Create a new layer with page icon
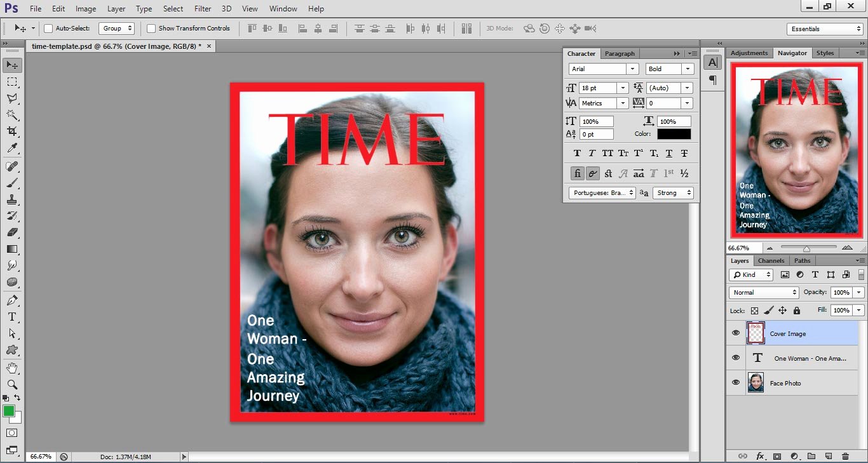This screenshot has height=463, width=868. coord(829,456)
